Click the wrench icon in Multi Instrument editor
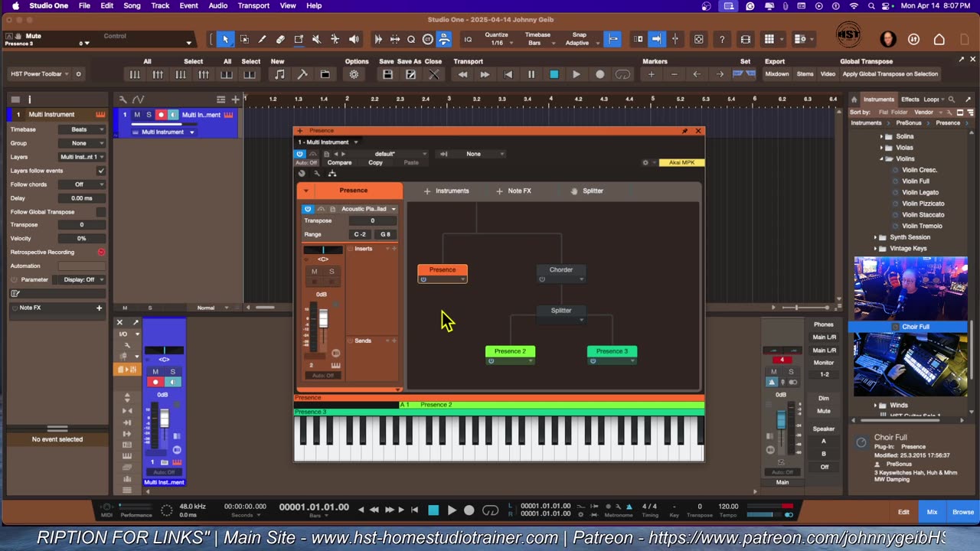Viewport: 980px width, 551px height. point(317,174)
